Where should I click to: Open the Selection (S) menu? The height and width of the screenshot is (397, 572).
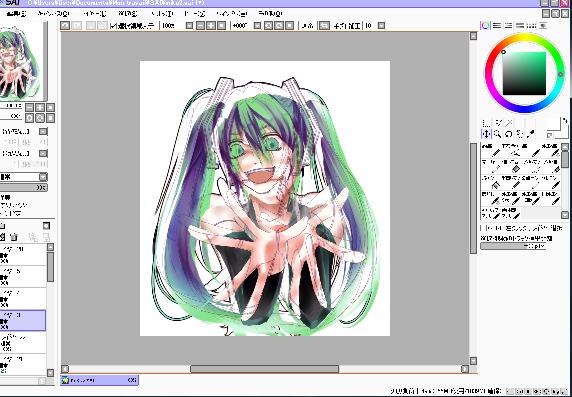tap(127, 14)
